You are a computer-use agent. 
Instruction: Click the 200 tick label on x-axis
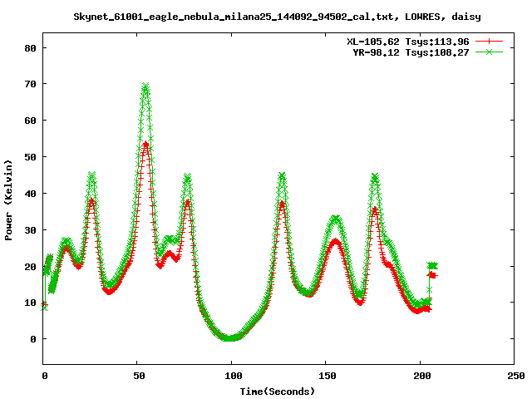[x=421, y=377]
